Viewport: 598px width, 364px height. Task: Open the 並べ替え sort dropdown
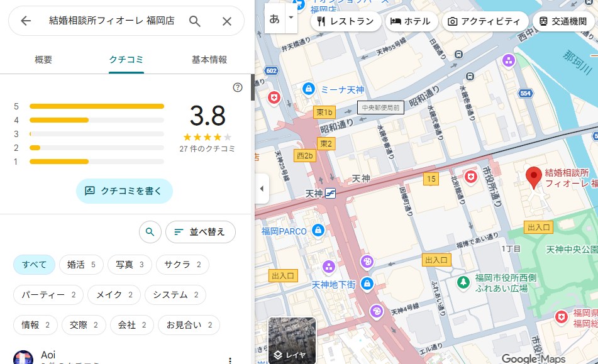tap(200, 232)
